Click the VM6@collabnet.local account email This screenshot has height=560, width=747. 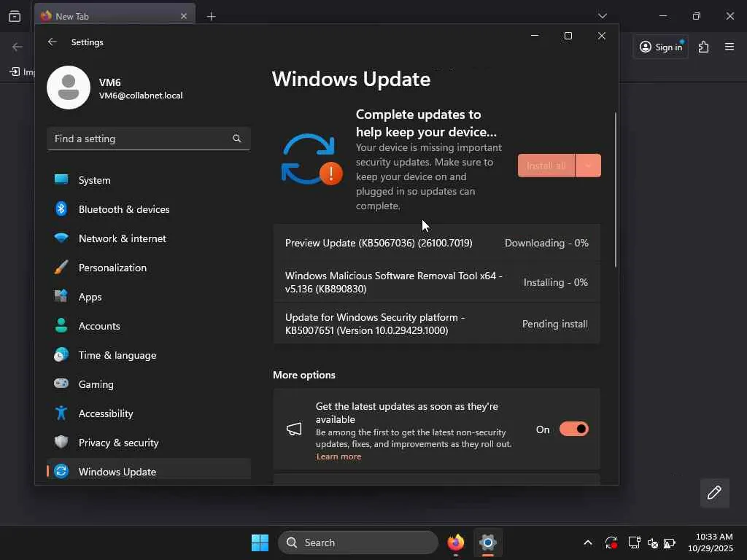[x=141, y=96]
